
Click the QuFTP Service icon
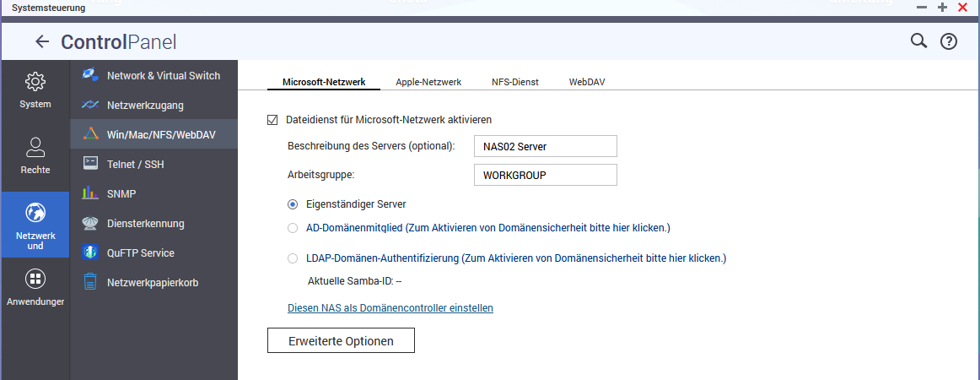point(90,252)
